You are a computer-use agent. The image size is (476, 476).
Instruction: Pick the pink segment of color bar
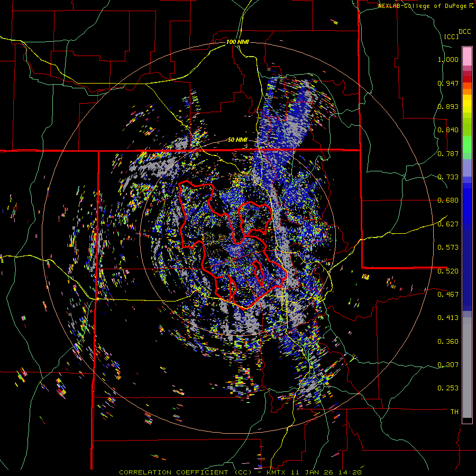467,56
